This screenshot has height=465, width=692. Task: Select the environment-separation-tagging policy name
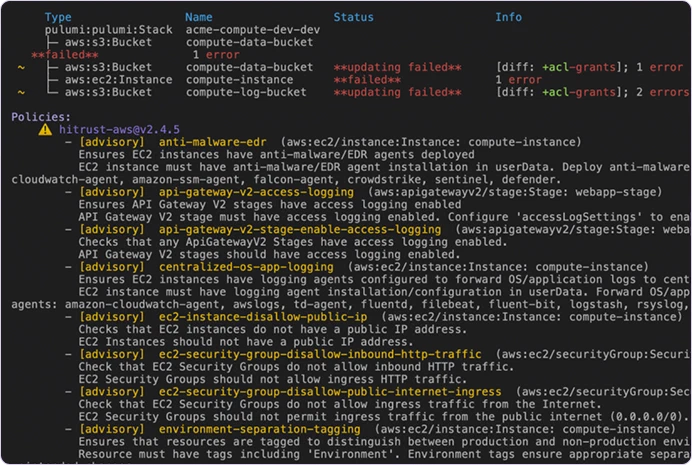260,429
